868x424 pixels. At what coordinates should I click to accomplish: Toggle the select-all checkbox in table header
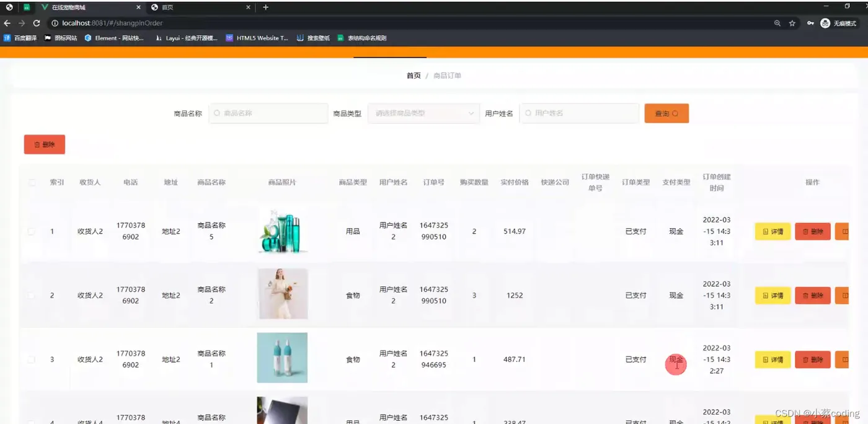tap(32, 182)
